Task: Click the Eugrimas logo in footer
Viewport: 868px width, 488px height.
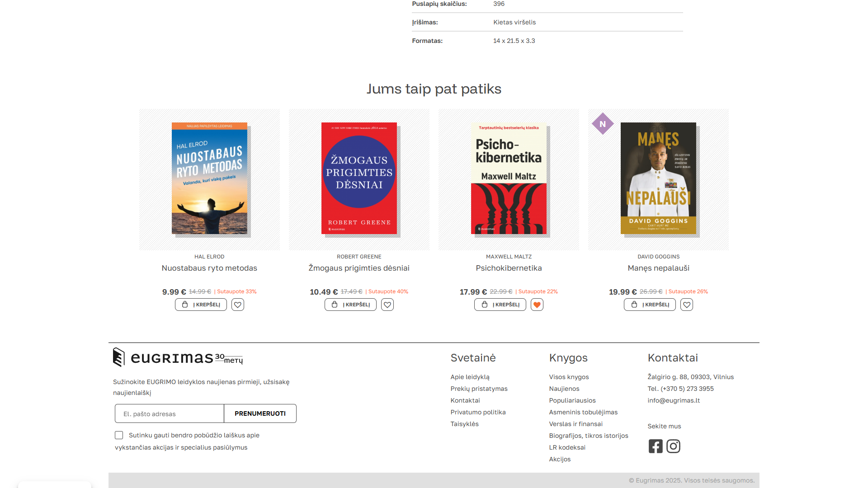Action: (x=177, y=358)
